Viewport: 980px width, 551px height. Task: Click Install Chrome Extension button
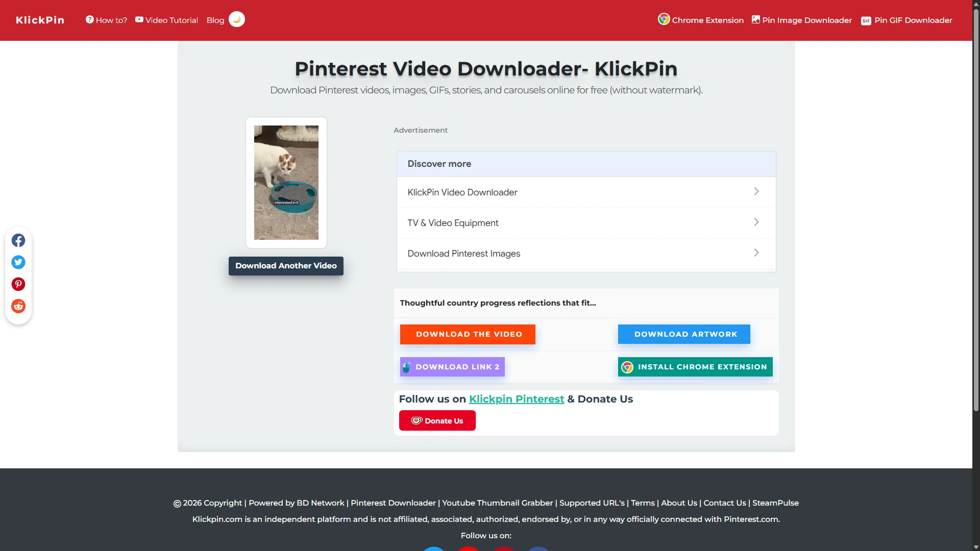click(695, 367)
